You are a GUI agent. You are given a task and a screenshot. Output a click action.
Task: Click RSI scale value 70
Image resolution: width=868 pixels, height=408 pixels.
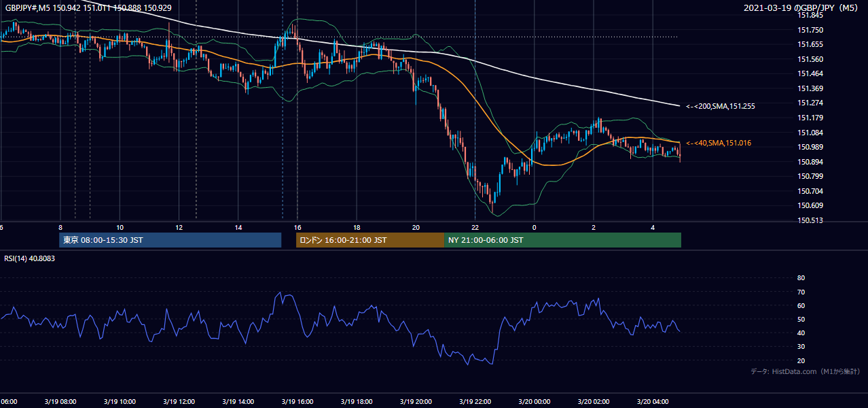(801, 292)
